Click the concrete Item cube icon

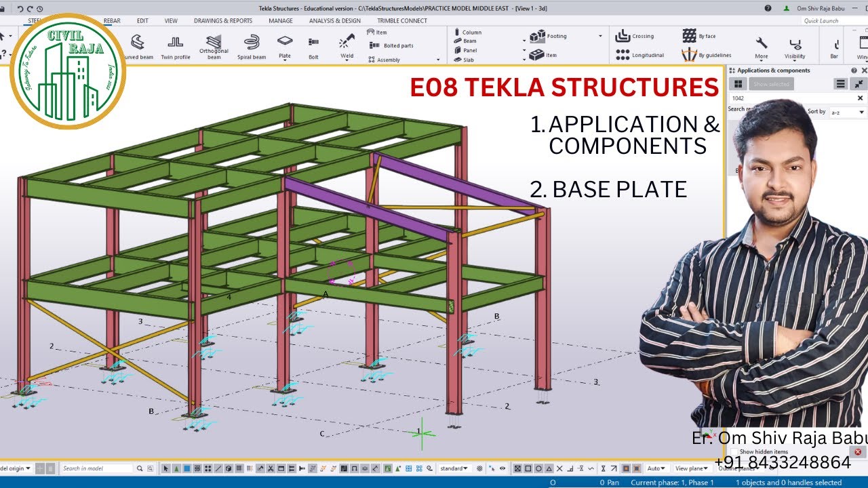(x=536, y=55)
